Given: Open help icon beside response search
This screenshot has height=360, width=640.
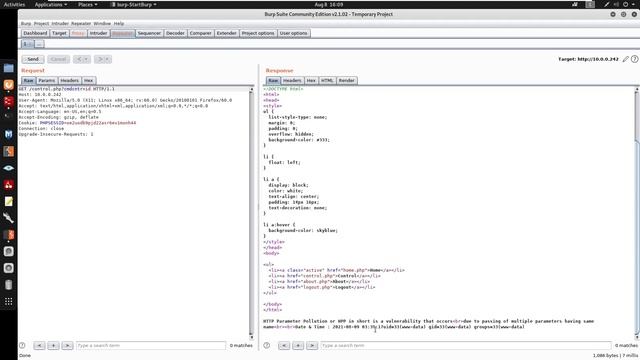Looking at the screenshot, I should (x=267, y=345).
